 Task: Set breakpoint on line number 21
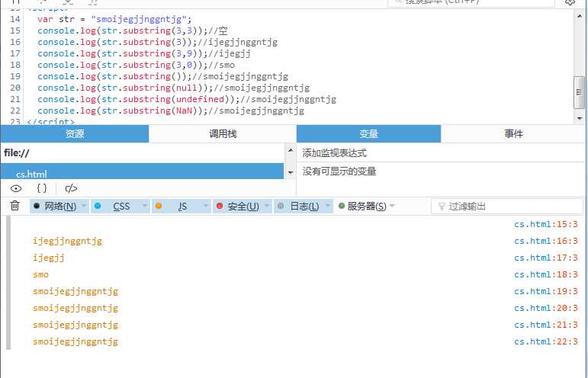pos(15,99)
